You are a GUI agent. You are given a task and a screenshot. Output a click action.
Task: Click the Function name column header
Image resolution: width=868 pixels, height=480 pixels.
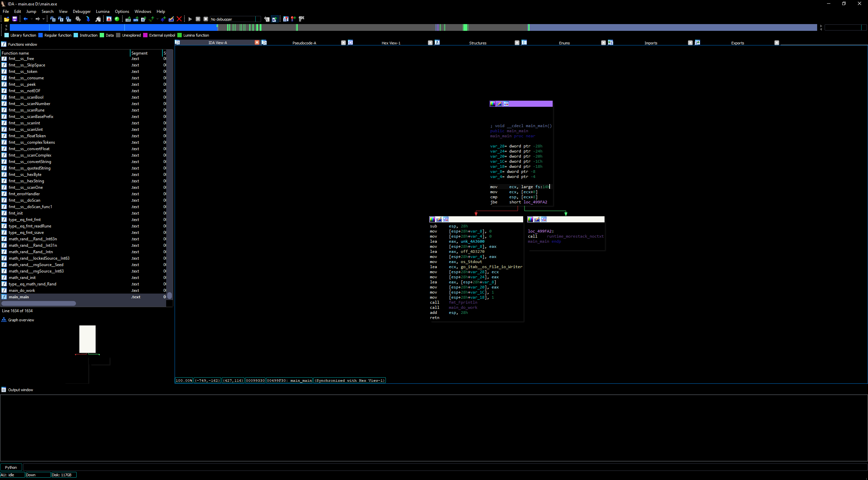tap(65, 53)
